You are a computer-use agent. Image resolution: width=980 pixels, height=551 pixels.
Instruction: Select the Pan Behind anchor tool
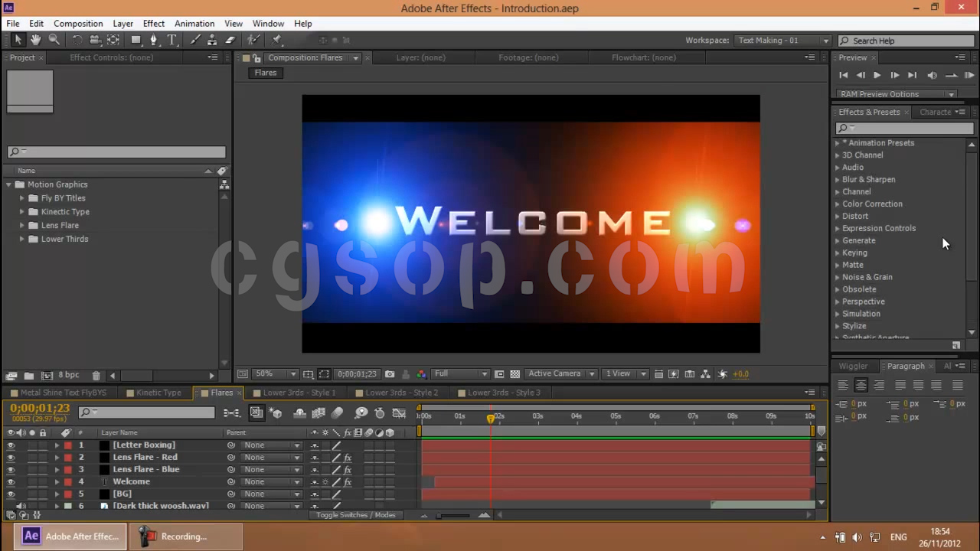[x=113, y=40]
